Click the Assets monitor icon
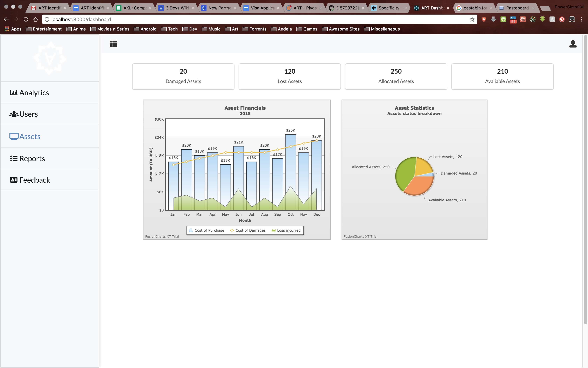588x368 pixels. tap(14, 136)
